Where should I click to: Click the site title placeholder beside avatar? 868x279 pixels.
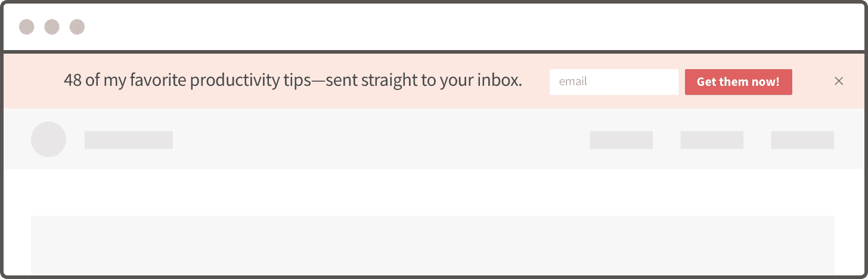click(x=129, y=140)
